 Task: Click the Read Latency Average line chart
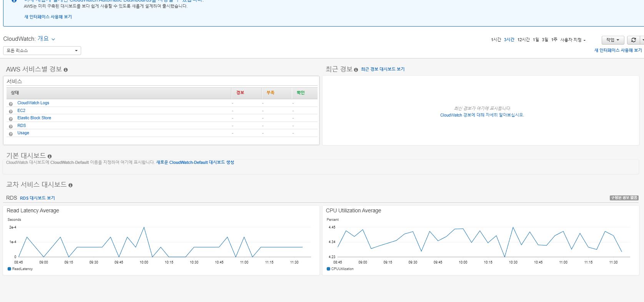[x=161, y=242]
